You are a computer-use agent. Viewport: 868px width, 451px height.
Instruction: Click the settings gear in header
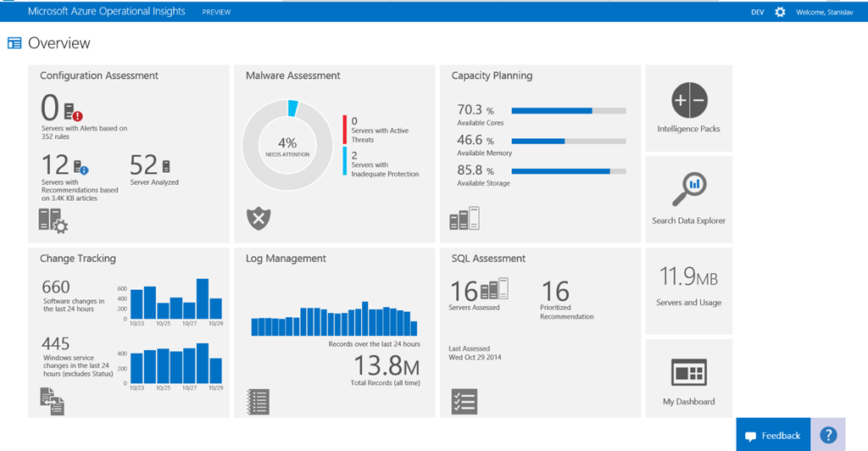(780, 12)
